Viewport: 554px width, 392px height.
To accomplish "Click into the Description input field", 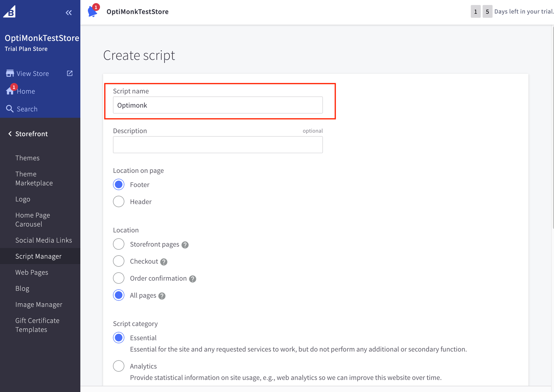I will 218,145.
